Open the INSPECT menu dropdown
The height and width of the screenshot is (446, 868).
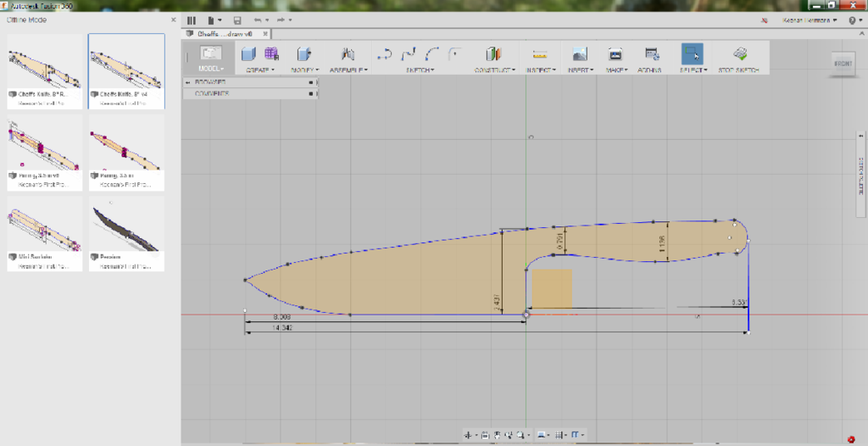(540, 70)
